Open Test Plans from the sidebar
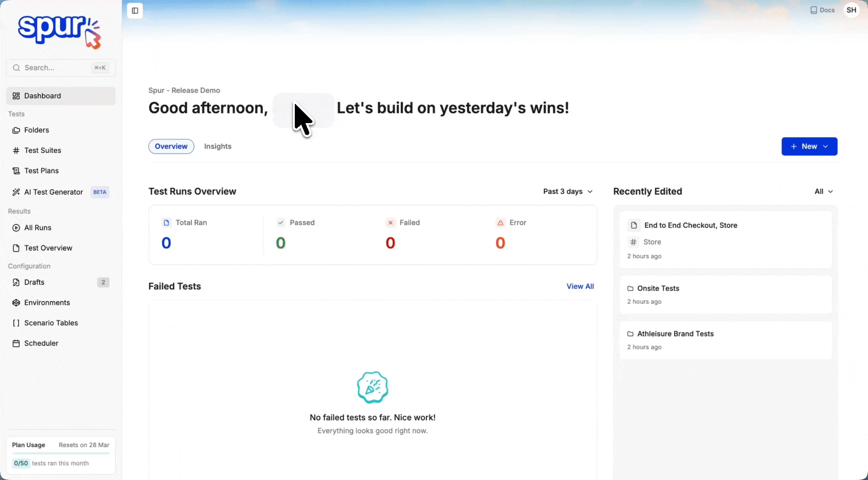868x480 pixels. (x=41, y=170)
